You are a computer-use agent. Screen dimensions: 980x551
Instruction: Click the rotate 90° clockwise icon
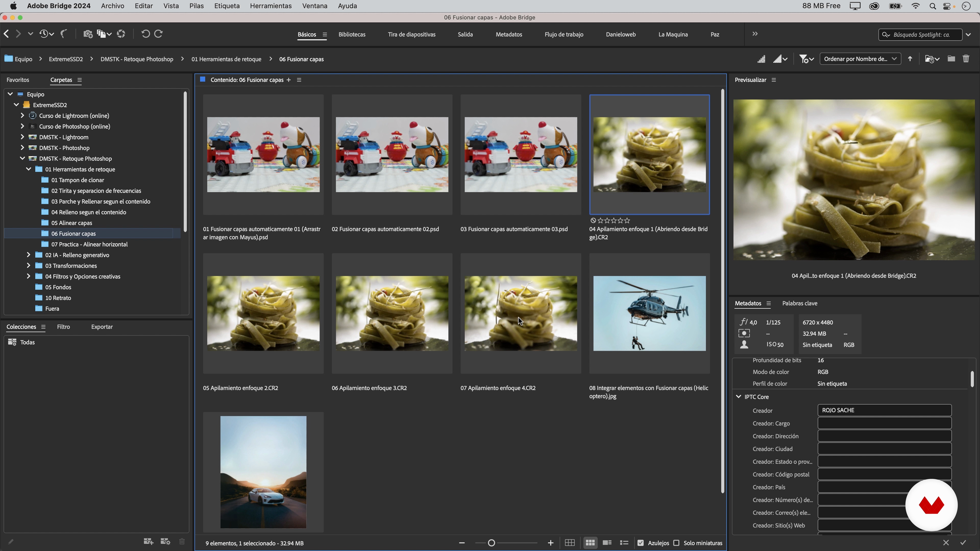(x=159, y=34)
